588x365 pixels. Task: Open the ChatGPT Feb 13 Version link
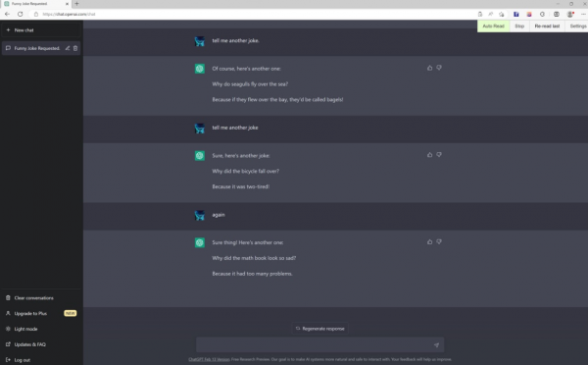(209, 359)
